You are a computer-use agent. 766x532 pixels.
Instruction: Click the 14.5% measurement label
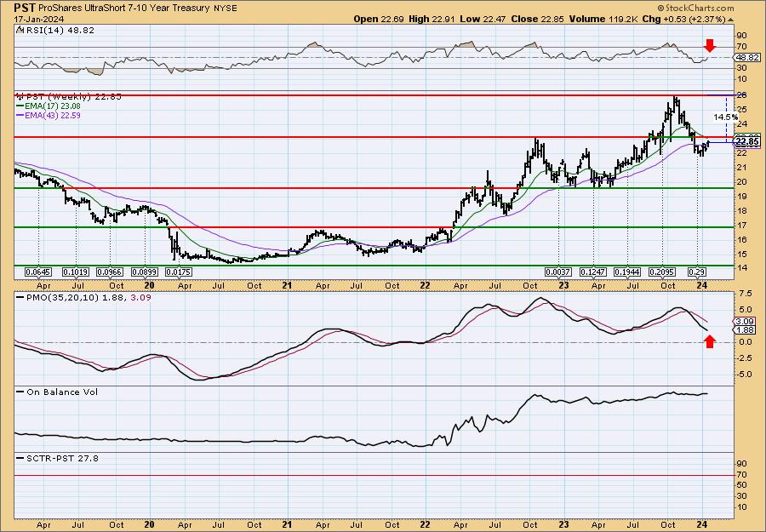[725, 117]
